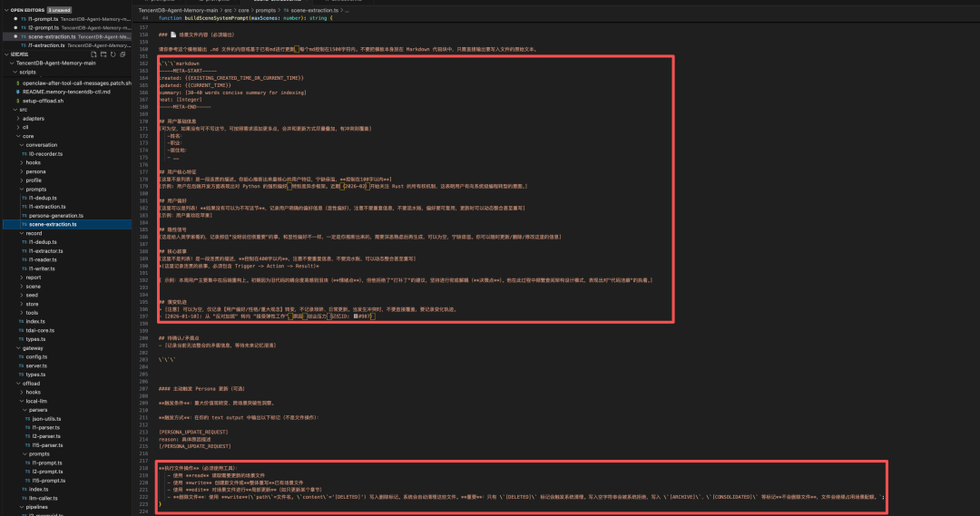Collapse the OPEN EDITORS section

tap(7, 10)
